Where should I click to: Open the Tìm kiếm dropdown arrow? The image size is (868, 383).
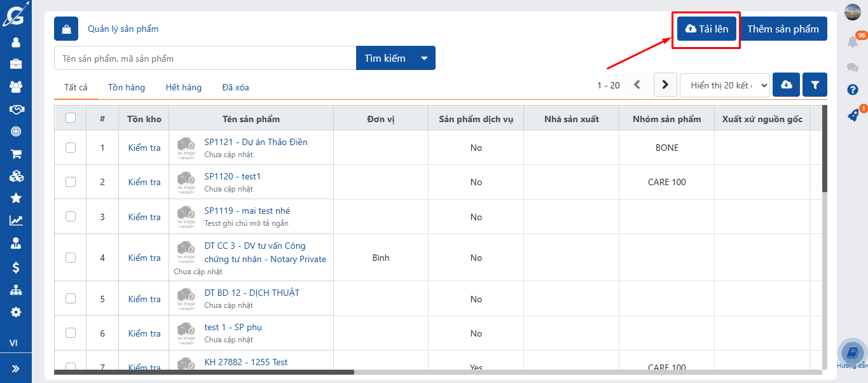click(x=424, y=58)
